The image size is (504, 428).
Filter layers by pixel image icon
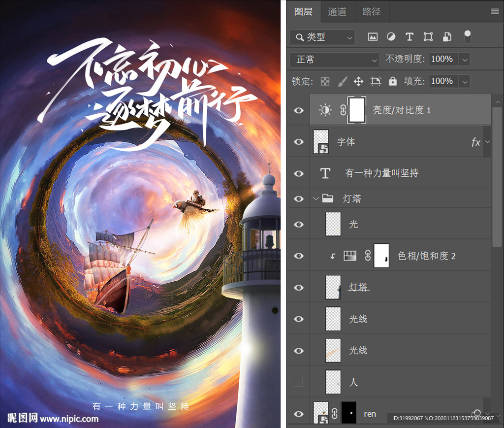coord(373,37)
